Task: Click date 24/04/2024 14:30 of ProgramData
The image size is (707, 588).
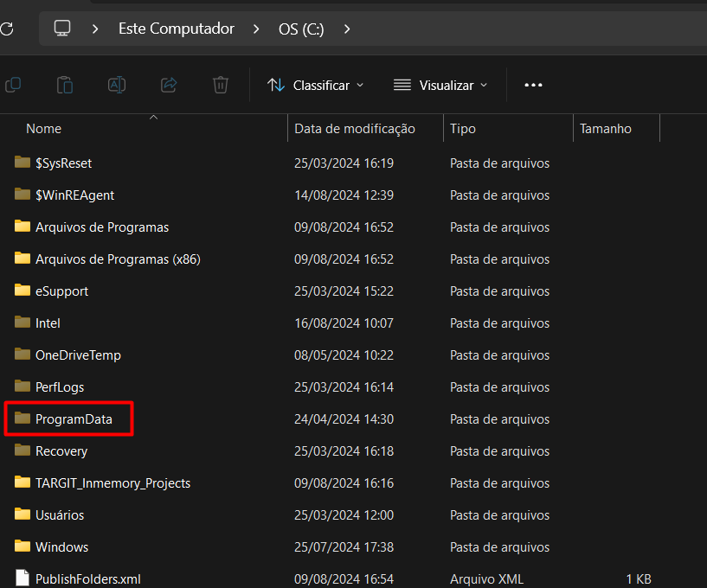Action: [344, 419]
